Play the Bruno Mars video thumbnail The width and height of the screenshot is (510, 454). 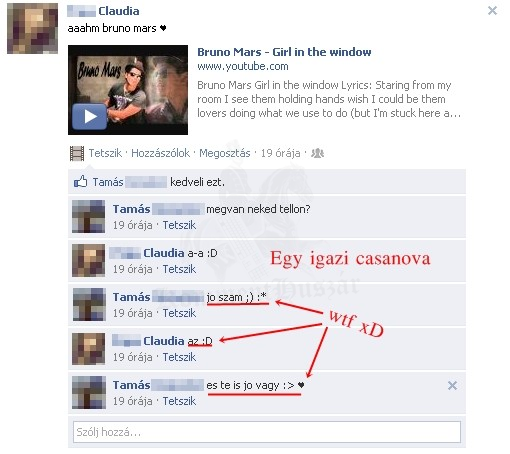(x=128, y=90)
